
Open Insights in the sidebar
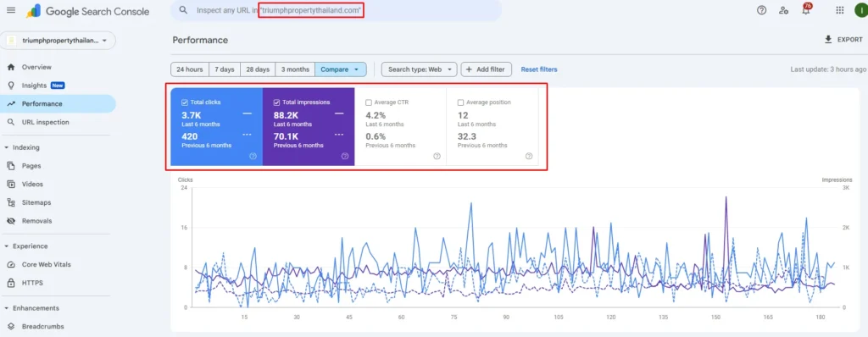pyautogui.click(x=58, y=86)
